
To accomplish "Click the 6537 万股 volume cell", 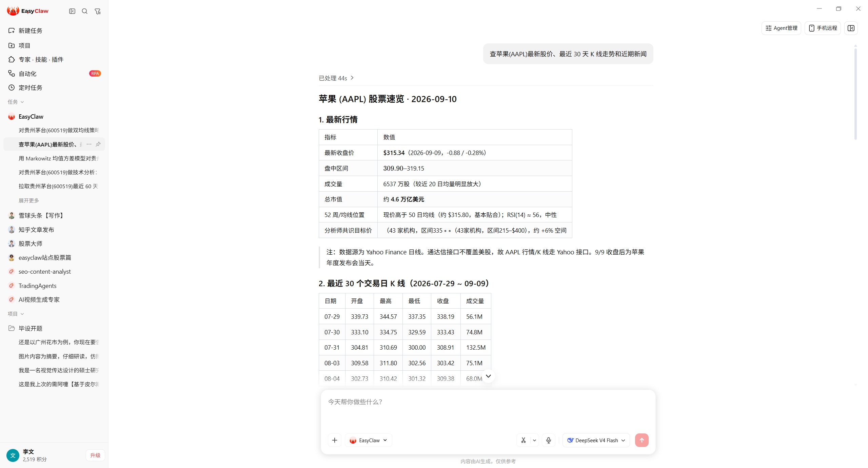I will 475,184.
